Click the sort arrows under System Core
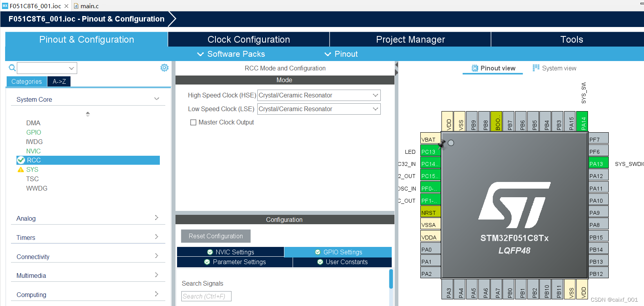This screenshot has height=306, width=644. click(x=88, y=114)
